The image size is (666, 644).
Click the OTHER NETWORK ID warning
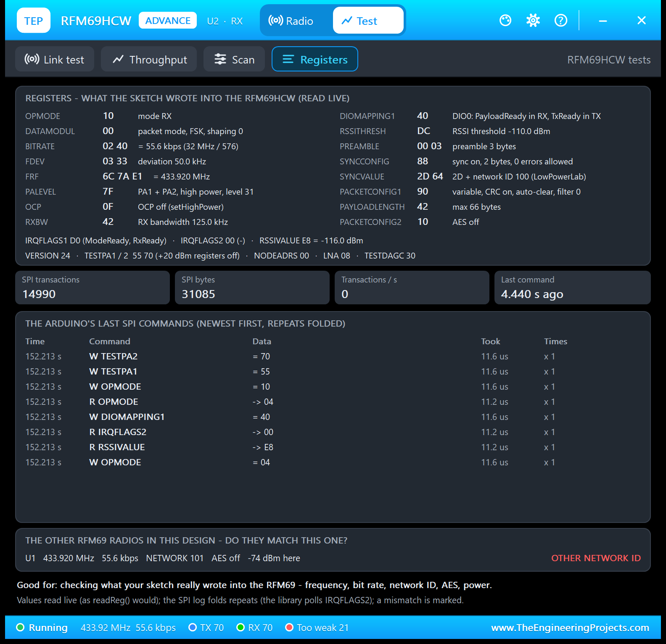[596, 558]
